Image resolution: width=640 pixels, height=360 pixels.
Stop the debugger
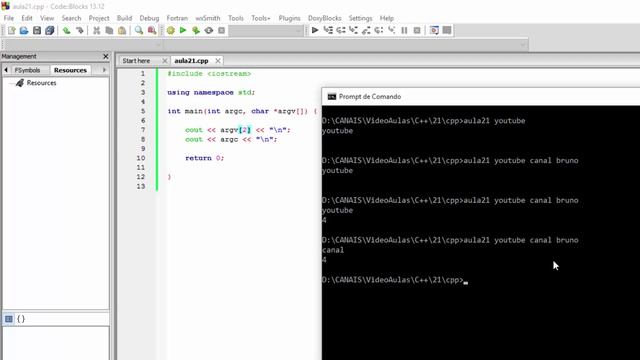417,30
